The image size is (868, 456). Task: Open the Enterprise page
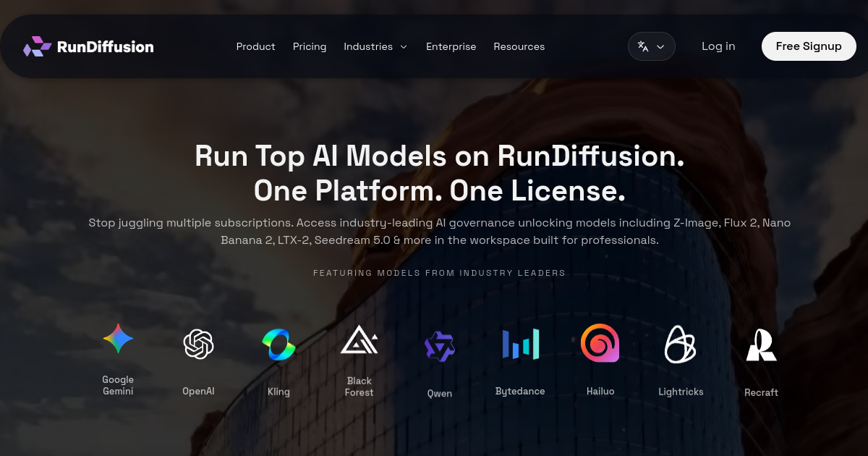tap(451, 46)
